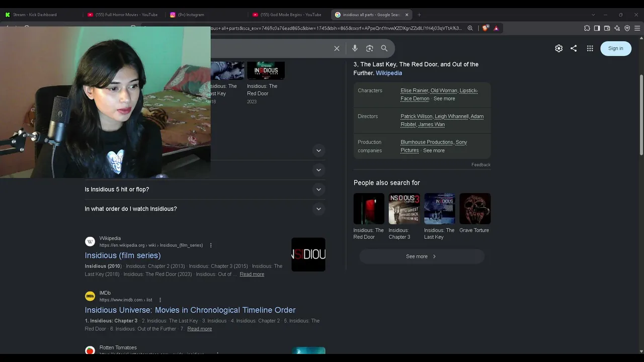Open director Adam Robitel link
Image resolution: width=644 pixels, height=362 pixels.
tap(442, 120)
